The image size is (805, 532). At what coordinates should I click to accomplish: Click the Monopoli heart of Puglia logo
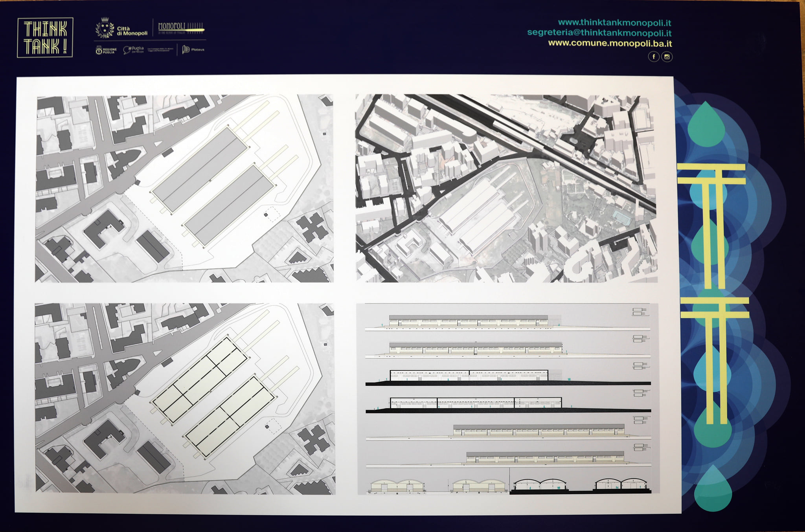point(181,28)
